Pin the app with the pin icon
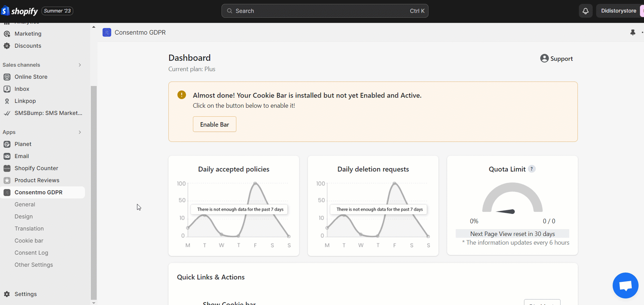This screenshot has width=644, height=305. [633, 33]
